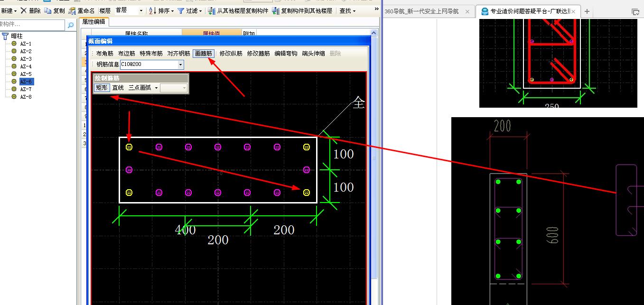
Task: Click the 删除 (Delete) X toolbar icon
Action: 23,10
